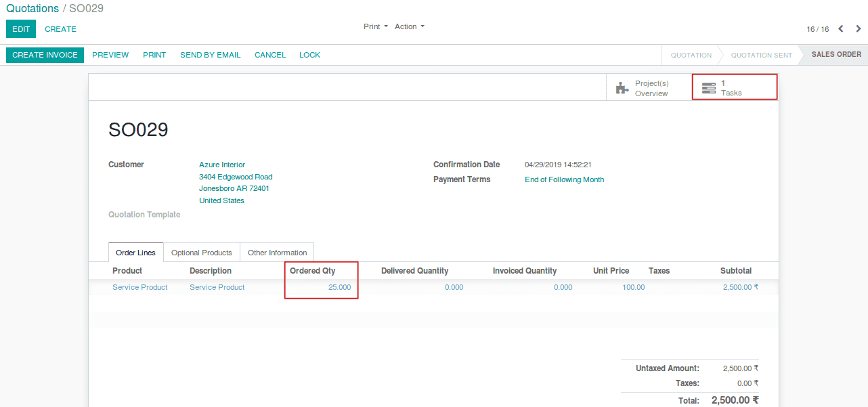Click the Product column header
868x407 pixels.
(x=127, y=271)
